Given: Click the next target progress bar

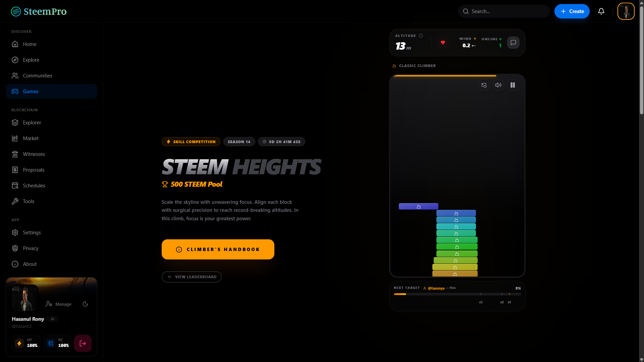Looking at the screenshot, I should (x=457, y=294).
